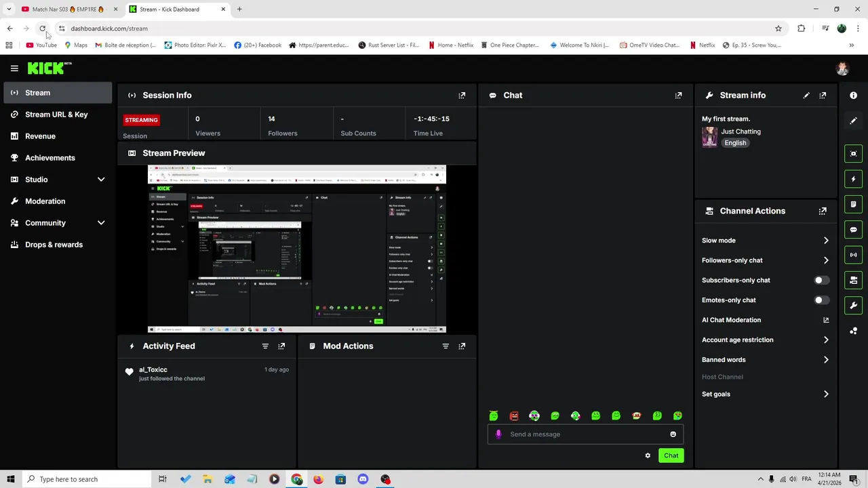
Task: Open Drops & rewards page
Action: point(58,245)
